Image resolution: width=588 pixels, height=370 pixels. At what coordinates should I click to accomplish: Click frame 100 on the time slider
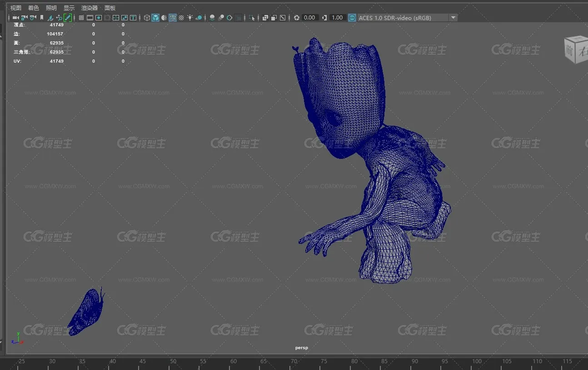[x=477, y=361]
